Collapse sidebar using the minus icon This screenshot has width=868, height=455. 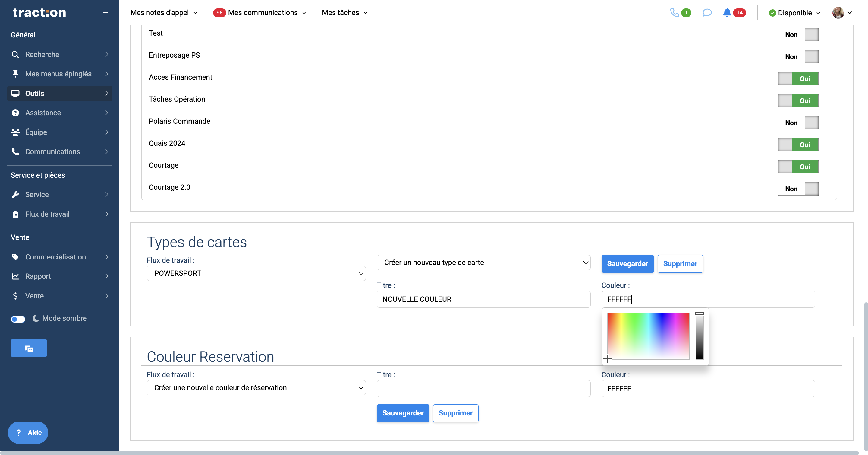coord(105,13)
